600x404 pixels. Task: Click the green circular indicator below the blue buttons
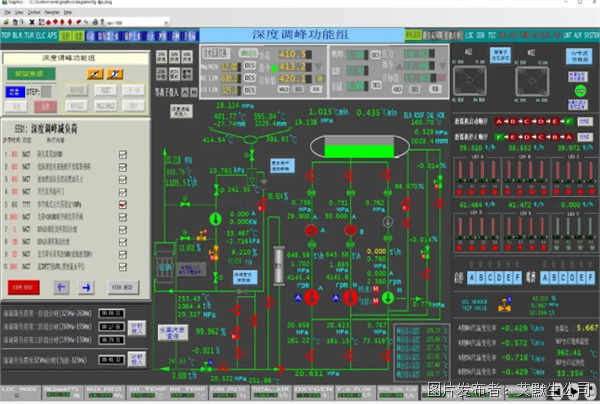[581, 91]
